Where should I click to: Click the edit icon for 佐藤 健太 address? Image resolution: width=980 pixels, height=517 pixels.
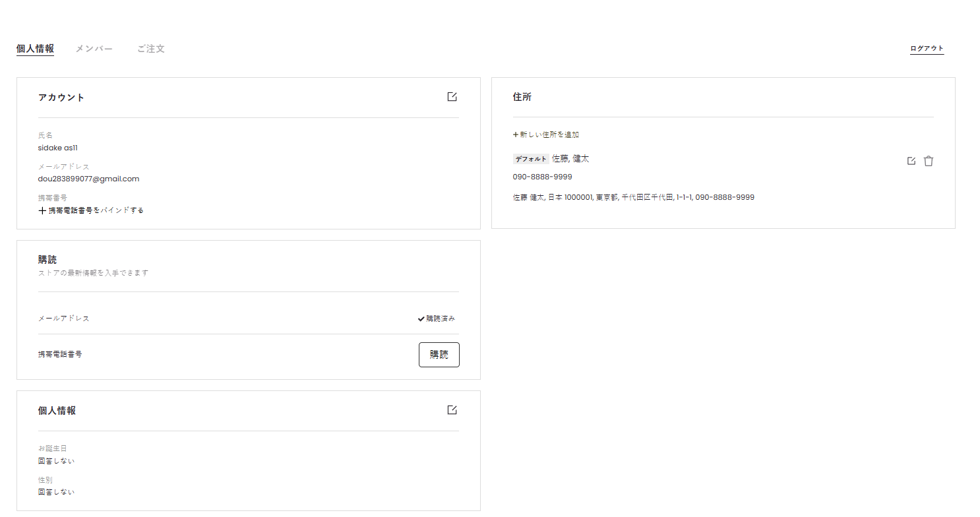click(x=911, y=161)
